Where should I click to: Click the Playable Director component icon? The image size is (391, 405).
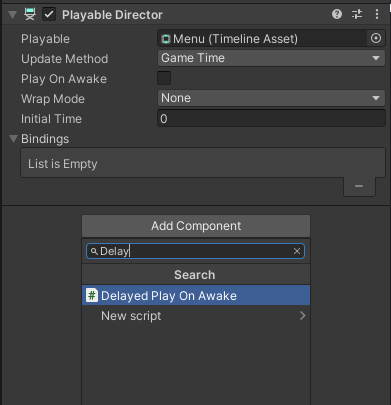click(x=30, y=14)
